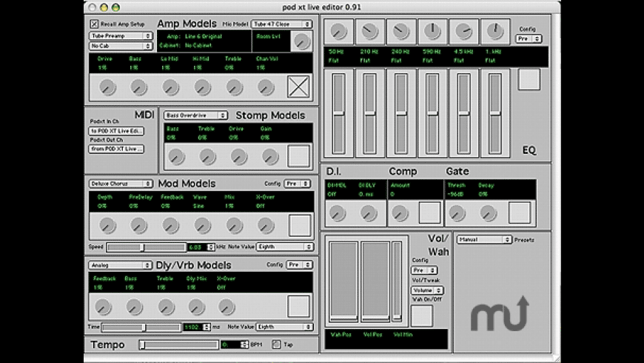Toggle the Recall Amp Setup checkbox
This screenshot has height=363, width=644.
(94, 24)
